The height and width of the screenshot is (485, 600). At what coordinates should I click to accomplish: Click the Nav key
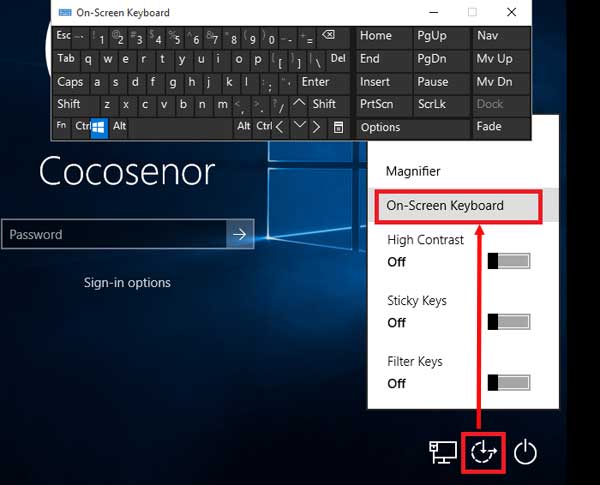click(501, 38)
